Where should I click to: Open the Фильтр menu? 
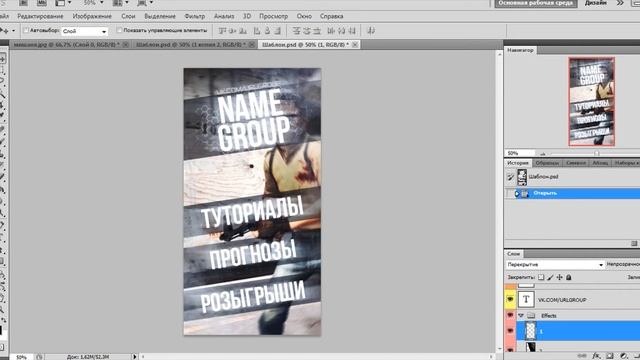click(x=194, y=16)
